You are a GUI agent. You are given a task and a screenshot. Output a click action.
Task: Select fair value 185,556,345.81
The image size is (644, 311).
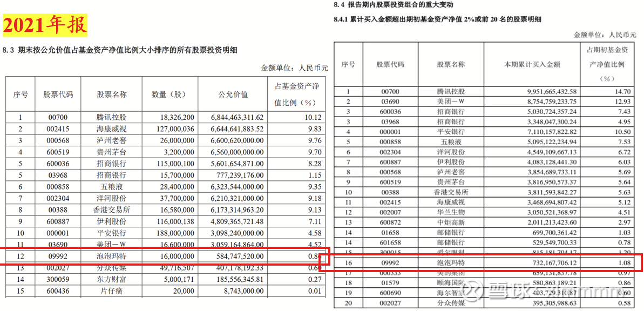point(241,280)
